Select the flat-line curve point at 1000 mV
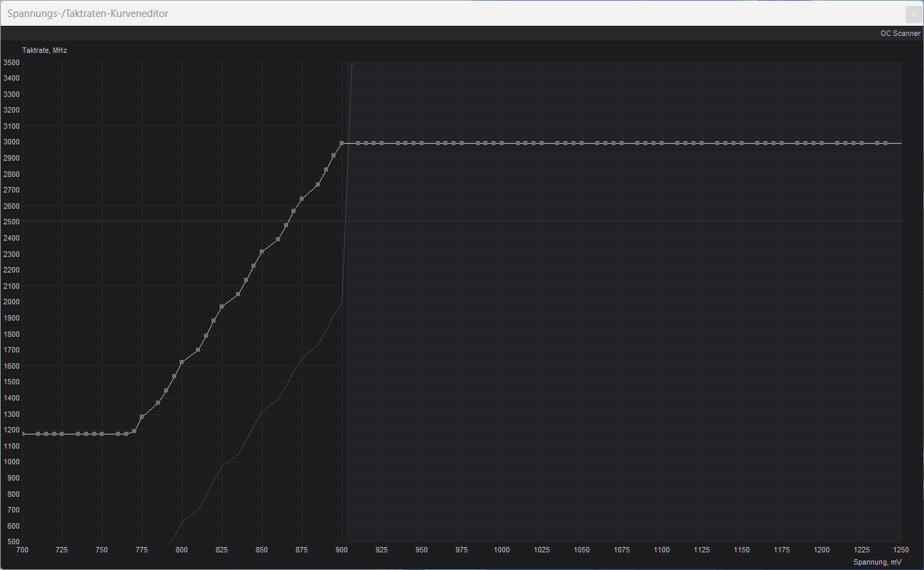The height and width of the screenshot is (570, 924). [502, 143]
